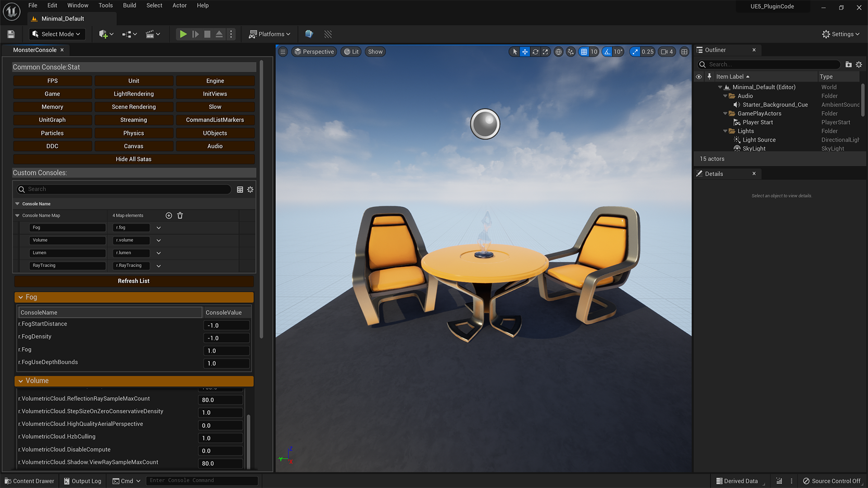The height and width of the screenshot is (488, 868).
Task: Click the Outliner settings gear icon
Action: click(859, 65)
